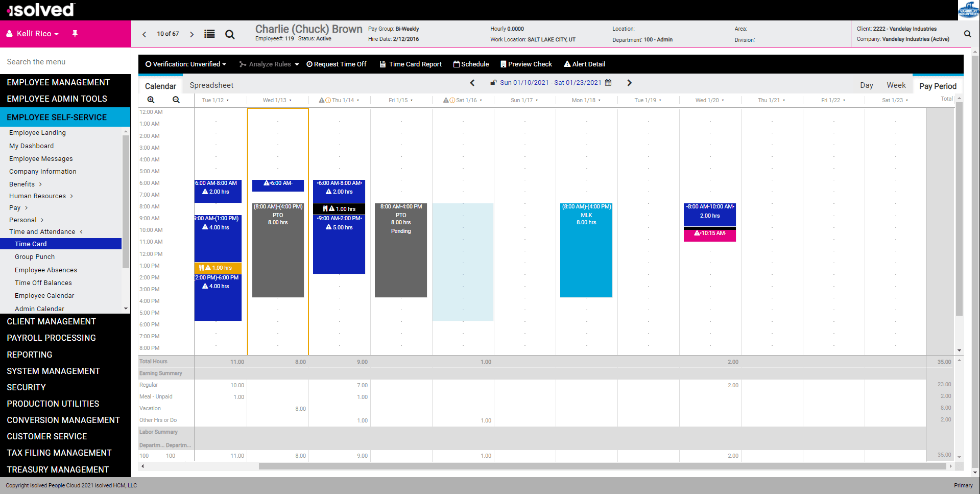Click the Schedule icon

click(x=457, y=64)
